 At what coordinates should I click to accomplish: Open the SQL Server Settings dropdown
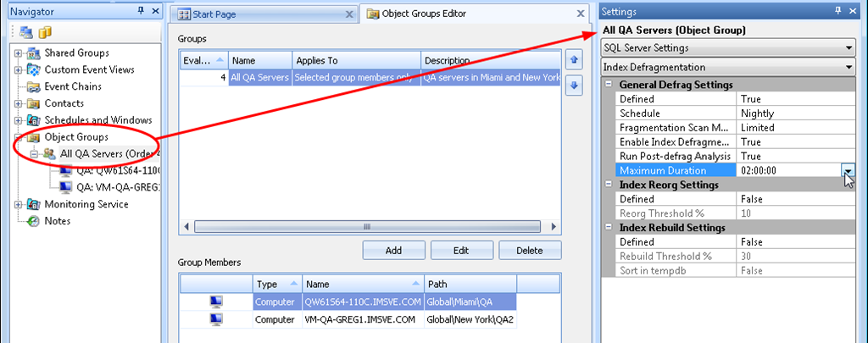(x=849, y=48)
